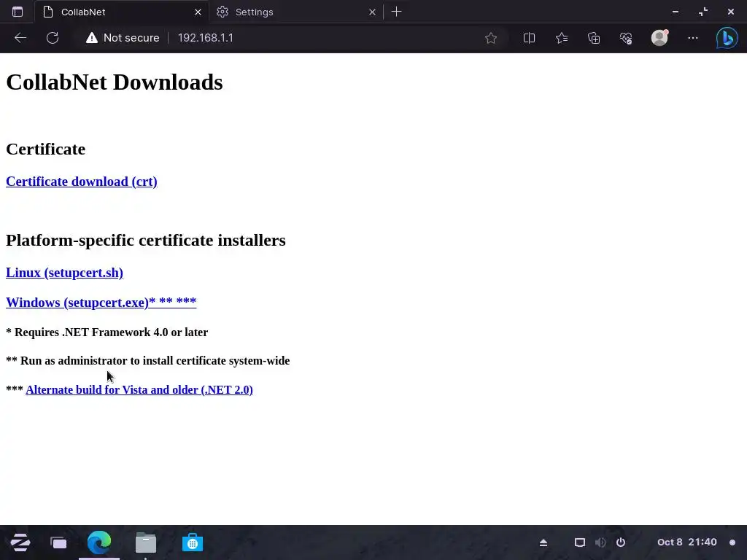Open Collections panel
The height and width of the screenshot is (560, 747).
point(594,38)
